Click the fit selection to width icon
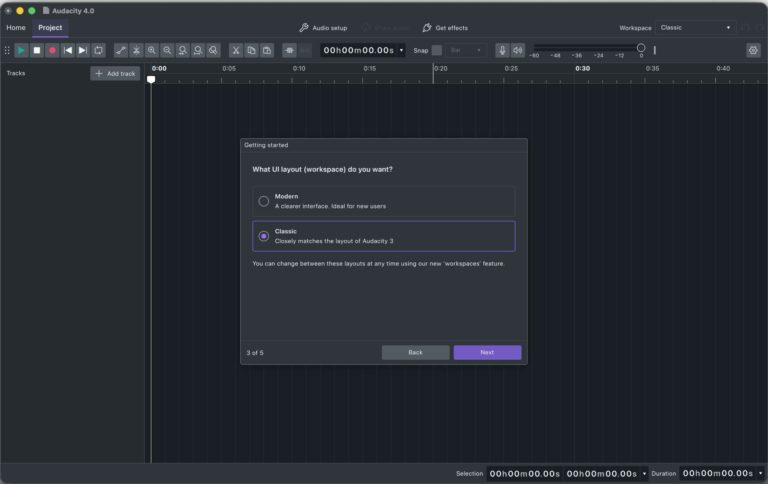 click(182, 50)
